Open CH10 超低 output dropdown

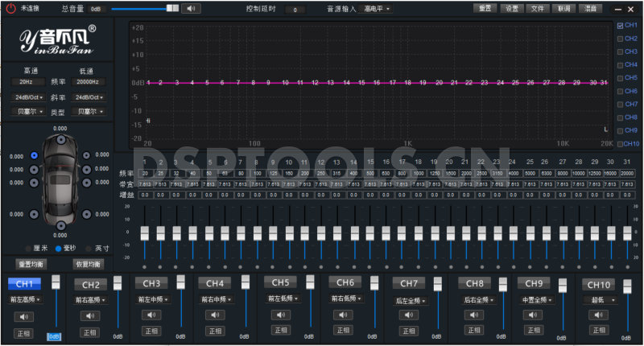tap(600, 300)
